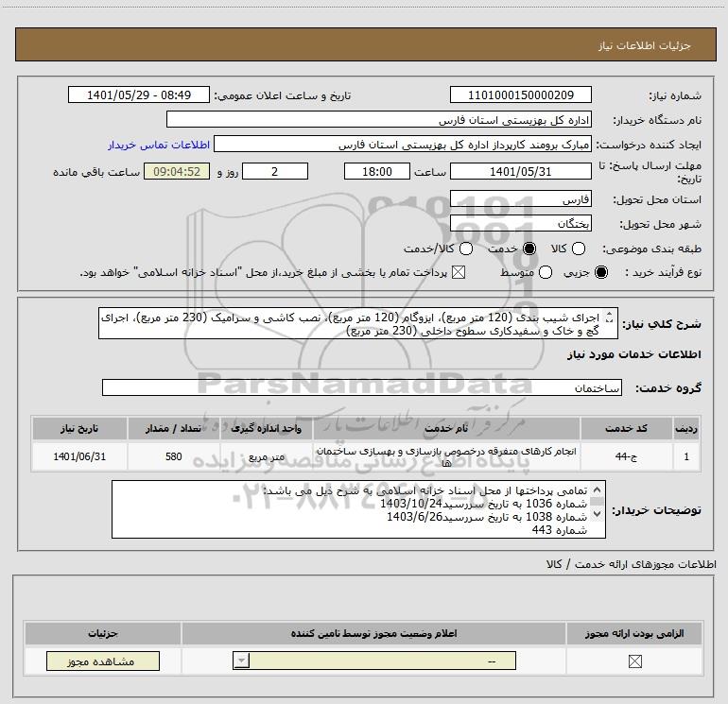The image size is (728, 704).
Task: Click the license status combo box field
Action: coord(374,661)
